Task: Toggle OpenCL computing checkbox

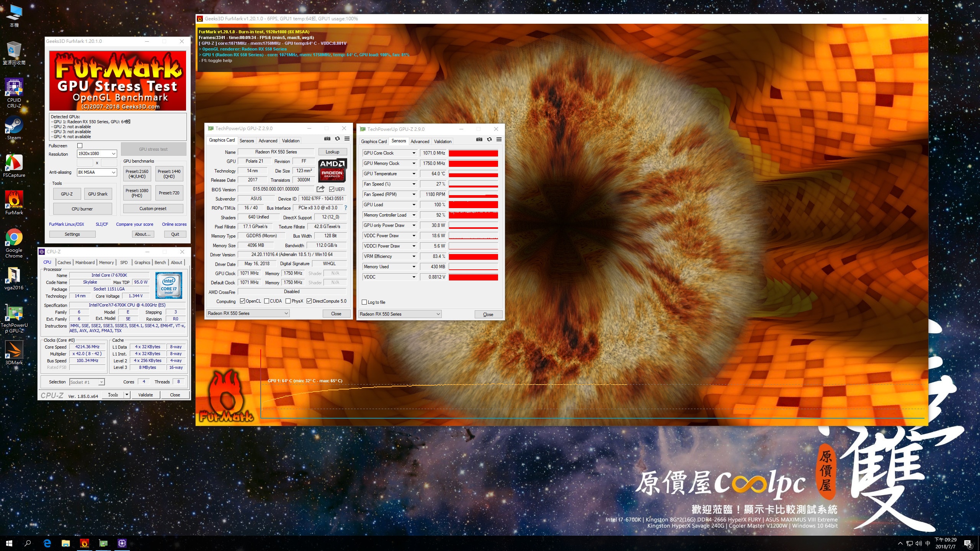Action: click(242, 301)
